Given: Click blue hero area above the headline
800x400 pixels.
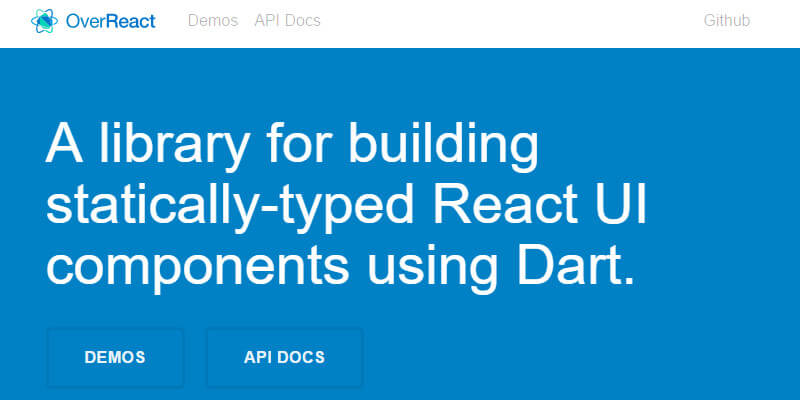Looking at the screenshot, I should [x=400, y=80].
